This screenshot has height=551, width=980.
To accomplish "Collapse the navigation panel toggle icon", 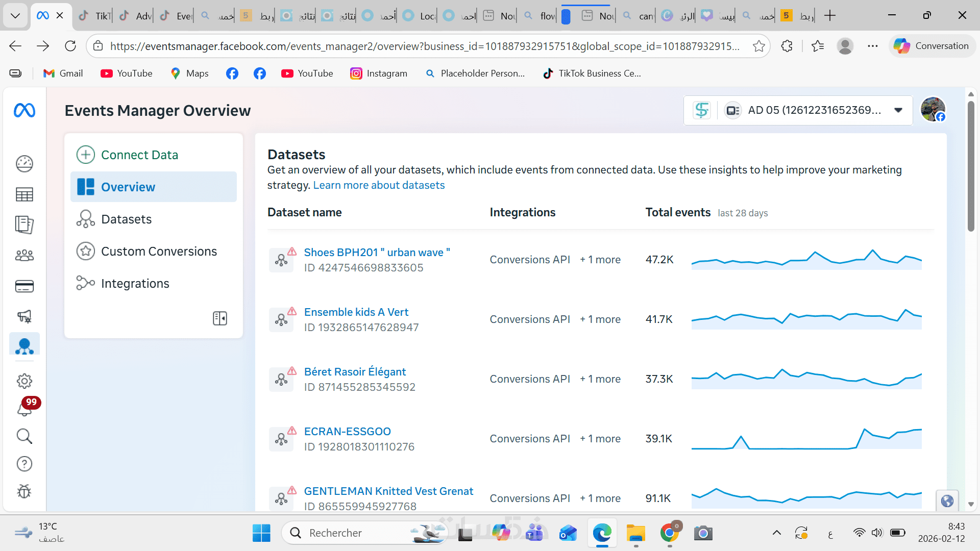I will [220, 318].
